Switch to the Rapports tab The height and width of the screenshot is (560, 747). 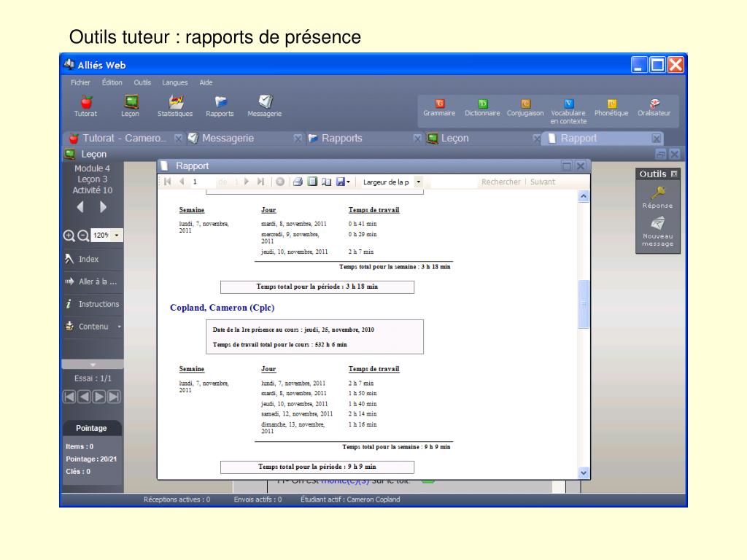click(341, 138)
